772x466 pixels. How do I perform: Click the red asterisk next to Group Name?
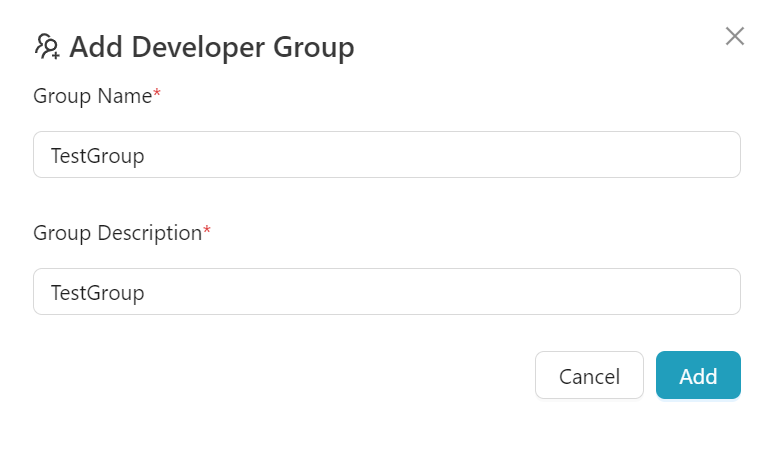point(157,95)
